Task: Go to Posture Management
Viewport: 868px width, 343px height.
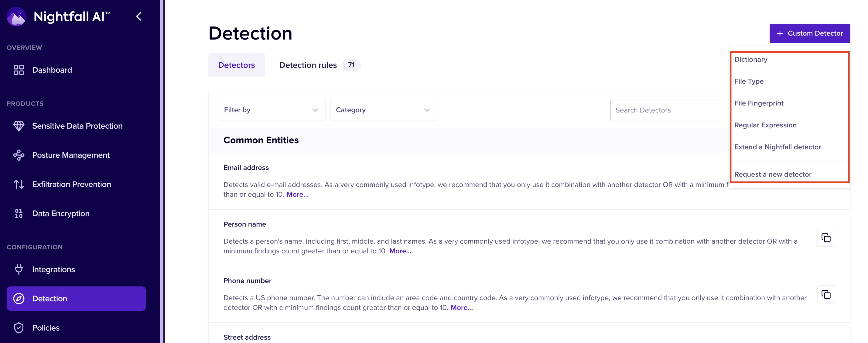Action: [76, 155]
